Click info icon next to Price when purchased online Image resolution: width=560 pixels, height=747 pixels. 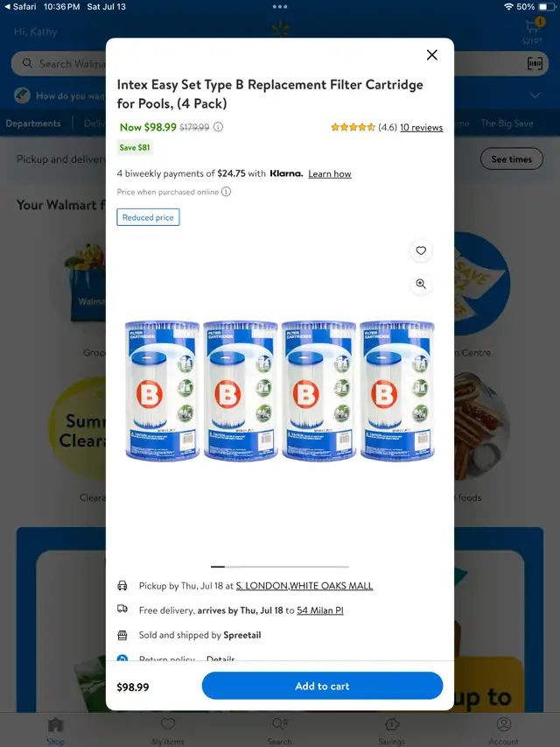coord(227,192)
